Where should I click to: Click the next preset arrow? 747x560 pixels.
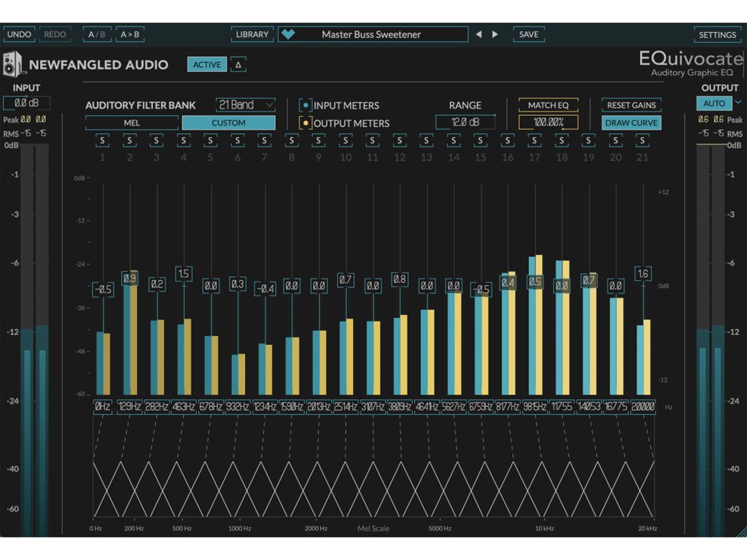(495, 34)
